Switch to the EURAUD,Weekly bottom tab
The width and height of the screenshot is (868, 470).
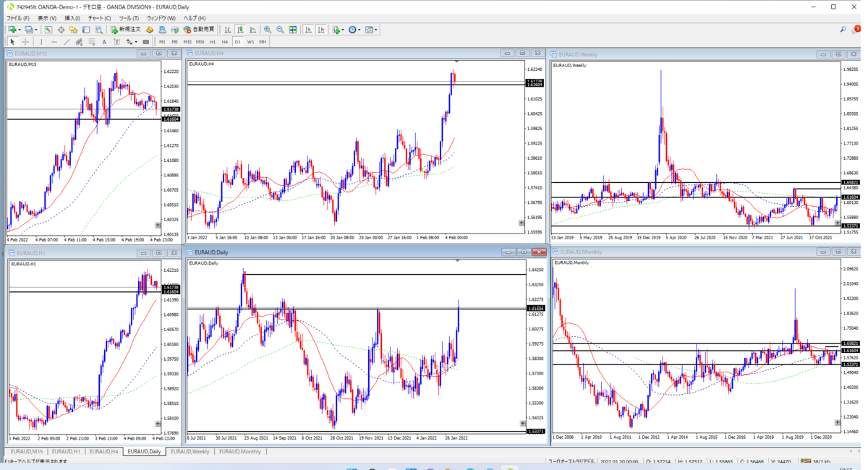190,451
